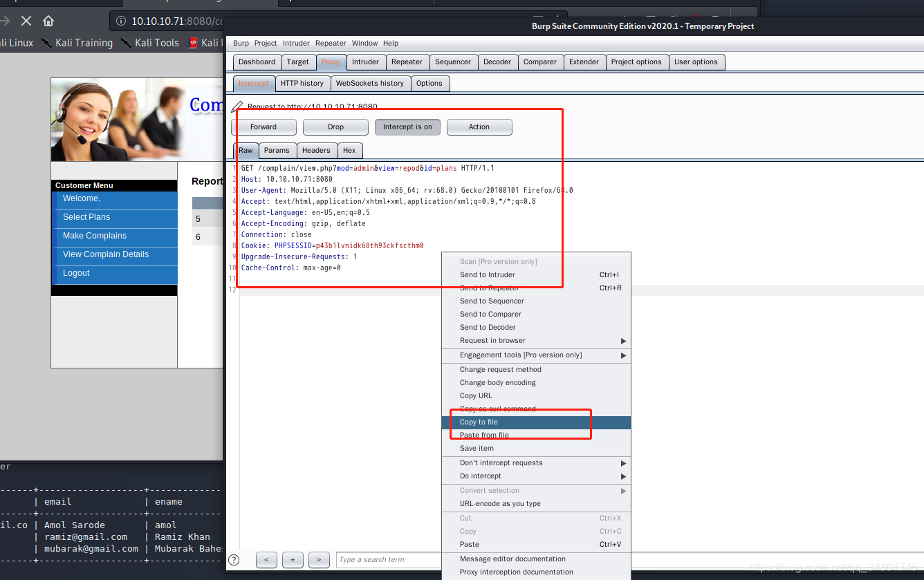924x580 pixels.
Task: Open the WebSockets history sub-tab
Action: pyautogui.click(x=370, y=84)
